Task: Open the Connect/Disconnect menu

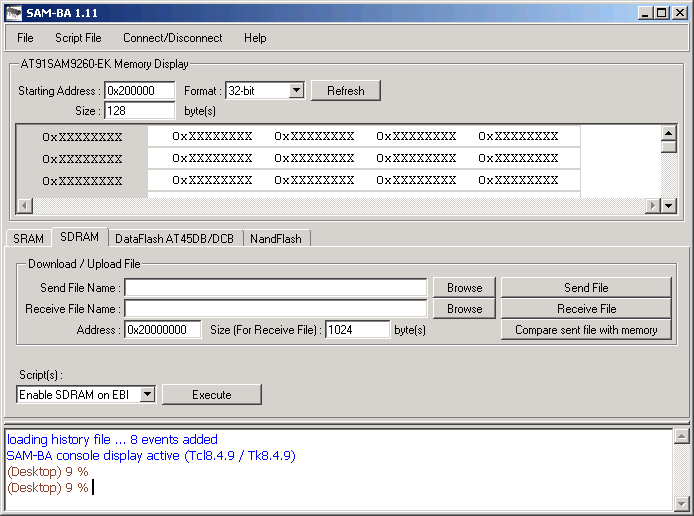Action: (x=173, y=38)
